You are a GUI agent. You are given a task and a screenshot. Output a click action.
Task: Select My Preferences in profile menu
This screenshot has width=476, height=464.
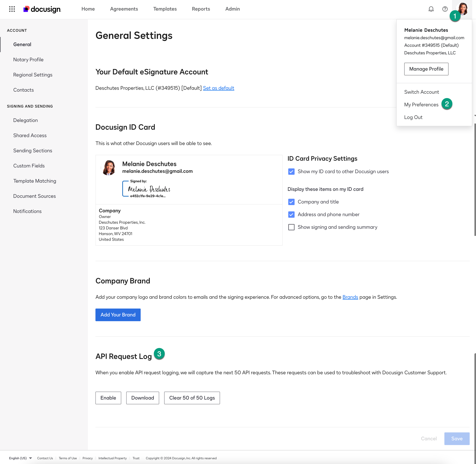(421, 105)
